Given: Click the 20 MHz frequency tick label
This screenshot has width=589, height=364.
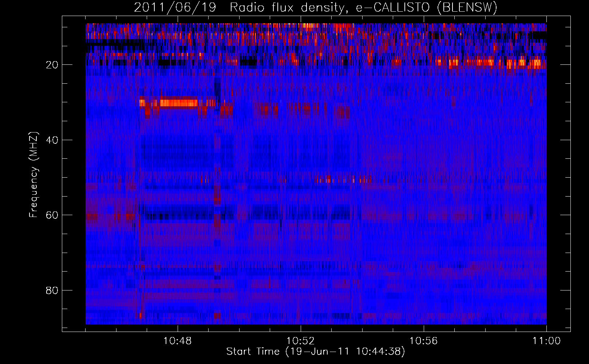Looking at the screenshot, I should [52, 65].
